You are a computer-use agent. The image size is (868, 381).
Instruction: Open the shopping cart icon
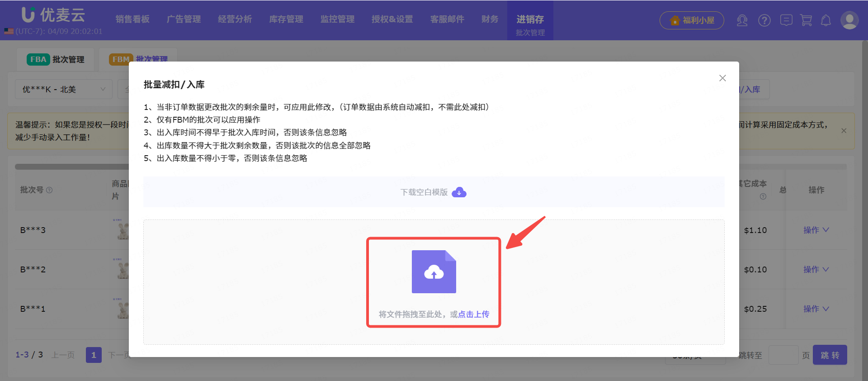point(806,20)
